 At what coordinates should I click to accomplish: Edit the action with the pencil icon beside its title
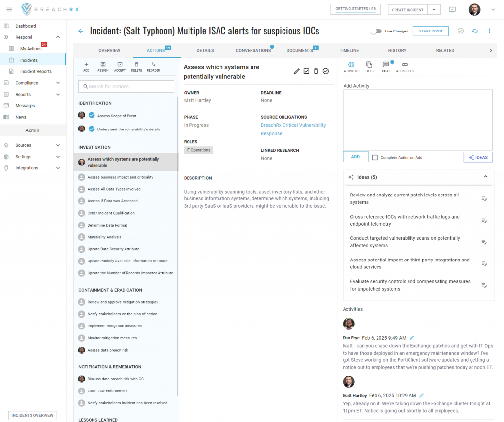pyautogui.click(x=297, y=71)
